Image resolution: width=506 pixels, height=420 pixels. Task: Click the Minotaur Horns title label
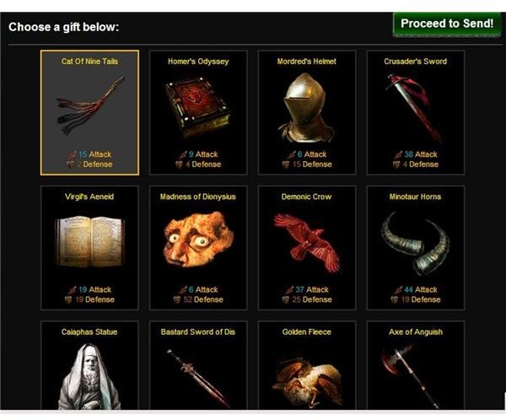click(x=415, y=197)
